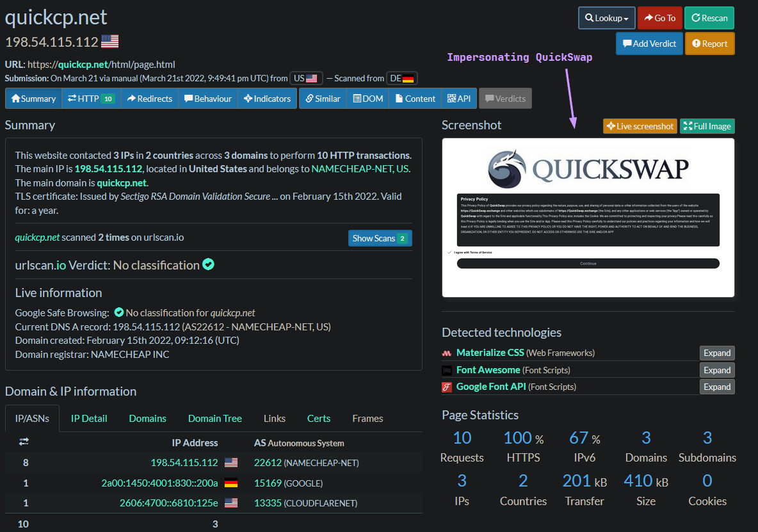Screen dimensions: 758x532
Task: Click the US flag in the Cloudflare row
Action: tap(231, 503)
